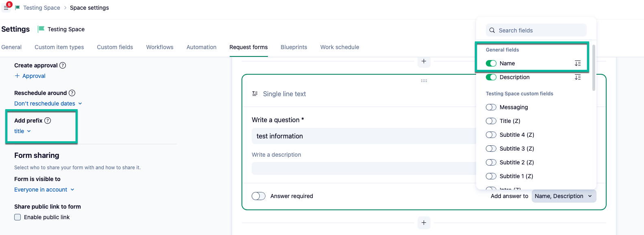Viewport: 644px width, 235px height.
Task: Open the title prefix dropdown
Action: tap(22, 131)
